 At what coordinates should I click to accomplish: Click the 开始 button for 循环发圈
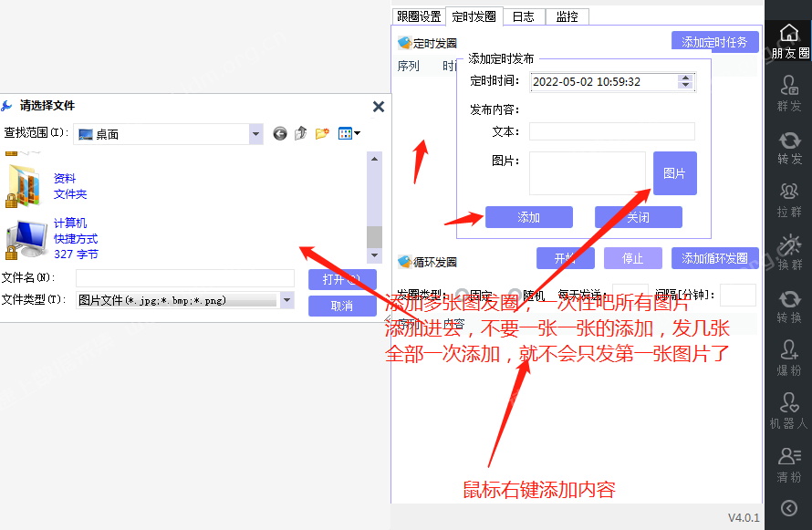click(565, 258)
